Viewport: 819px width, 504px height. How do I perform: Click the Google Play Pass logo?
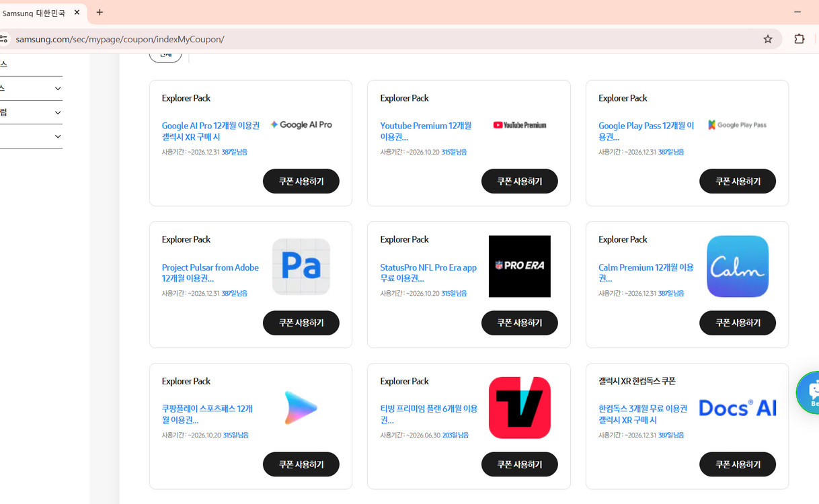[737, 125]
